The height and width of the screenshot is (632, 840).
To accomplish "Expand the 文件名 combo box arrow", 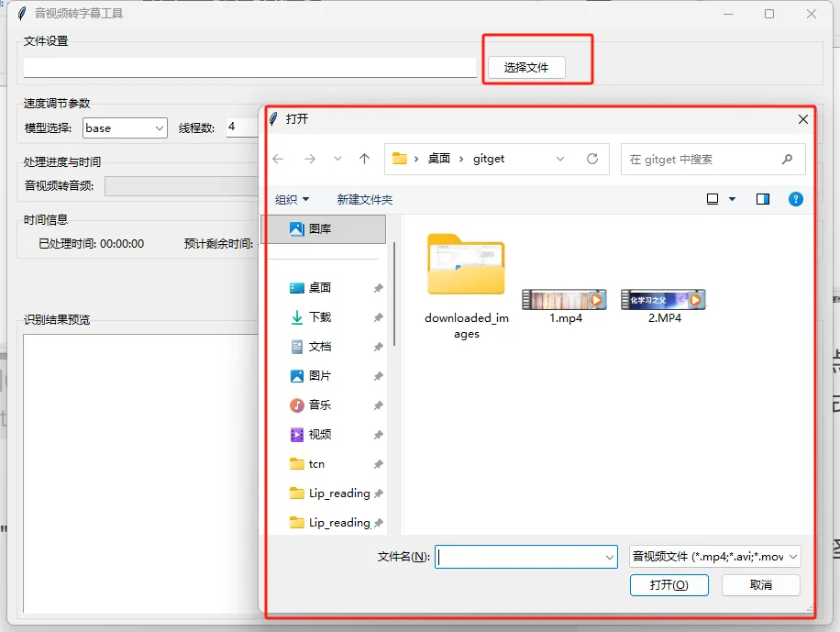I will click(610, 558).
